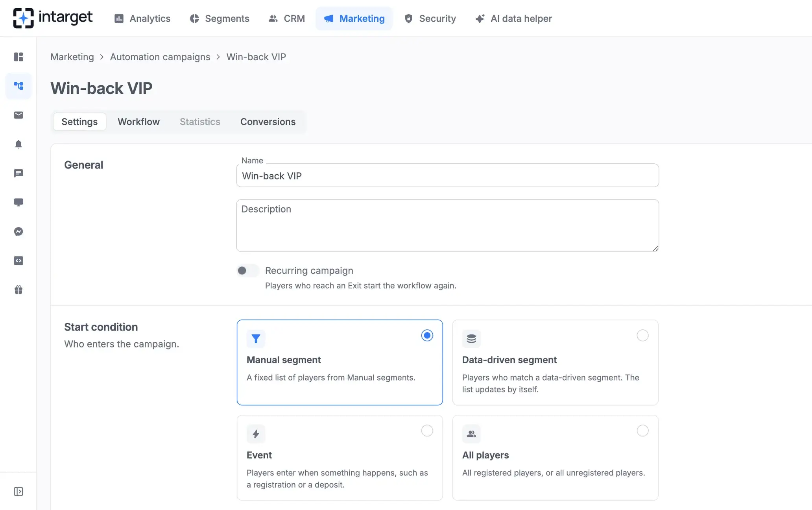Expand sidebar with the panel toggle icon
This screenshot has width=812, height=510.
click(18, 492)
